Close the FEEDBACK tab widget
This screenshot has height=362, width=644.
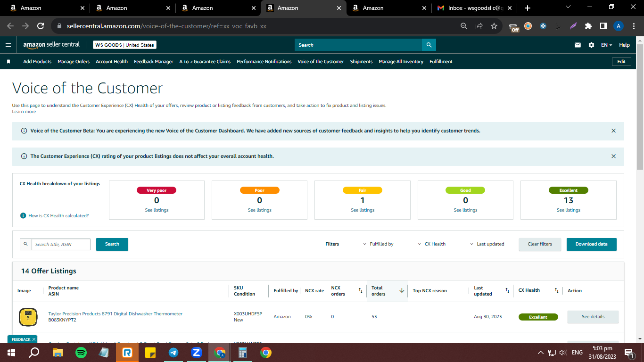point(34,339)
